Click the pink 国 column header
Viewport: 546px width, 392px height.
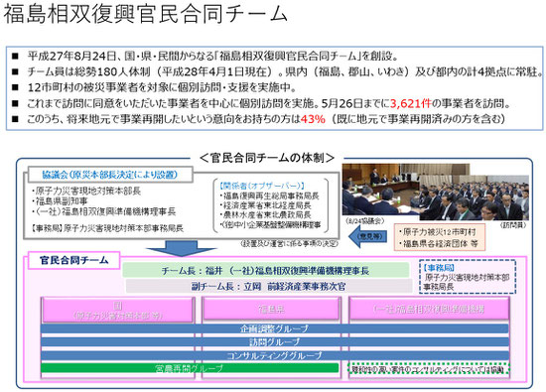pyautogui.click(x=118, y=311)
